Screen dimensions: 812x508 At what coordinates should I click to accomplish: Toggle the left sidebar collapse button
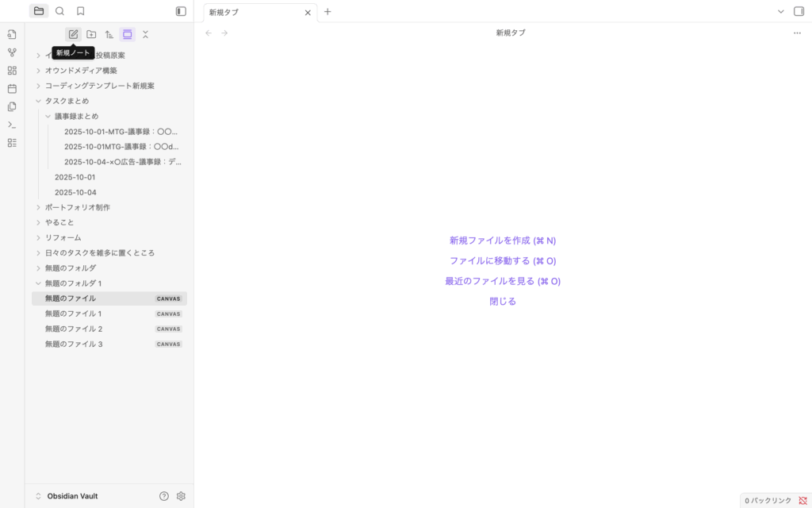181,11
